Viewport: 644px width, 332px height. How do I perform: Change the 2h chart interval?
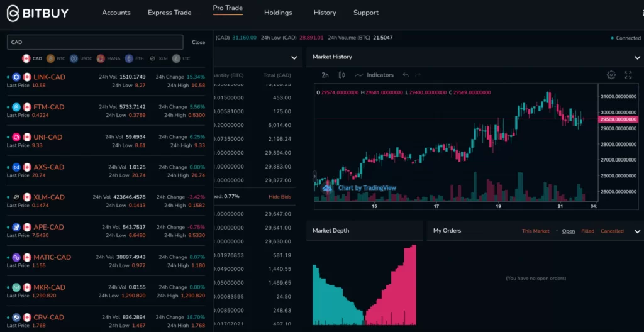click(325, 75)
